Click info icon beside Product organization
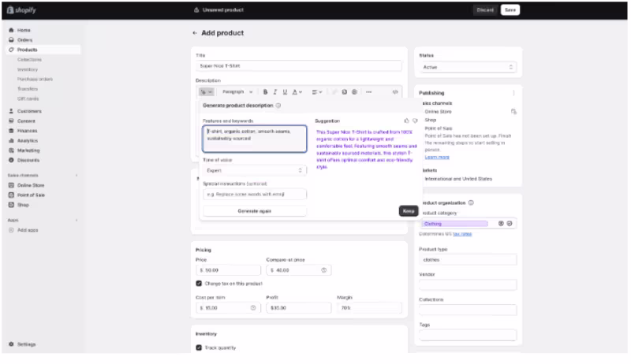Image resolution: width=631 pixels, height=364 pixels. click(471, 203)
